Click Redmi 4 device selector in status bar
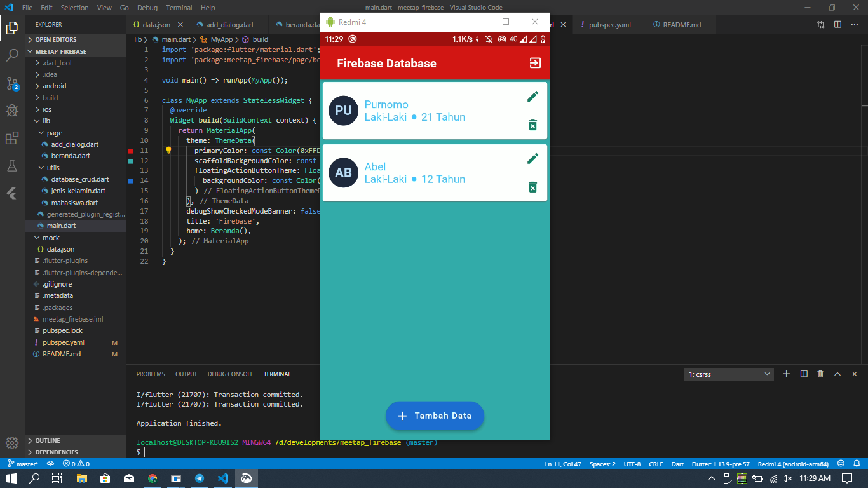 pos(793,464)
